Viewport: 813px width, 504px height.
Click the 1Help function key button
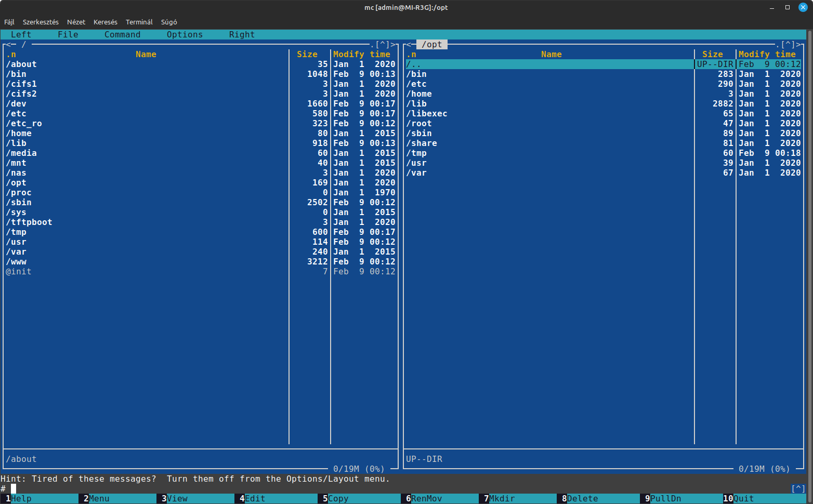pos(40,498)
